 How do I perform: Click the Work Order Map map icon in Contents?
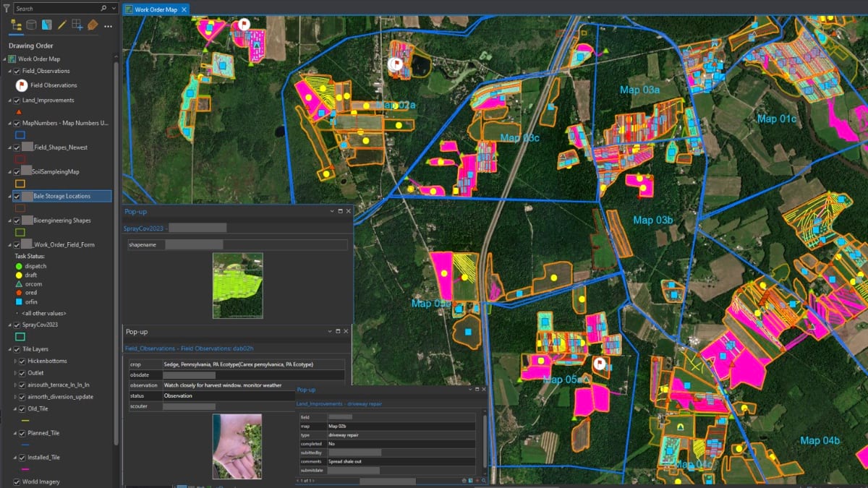[x=12, y=59]
